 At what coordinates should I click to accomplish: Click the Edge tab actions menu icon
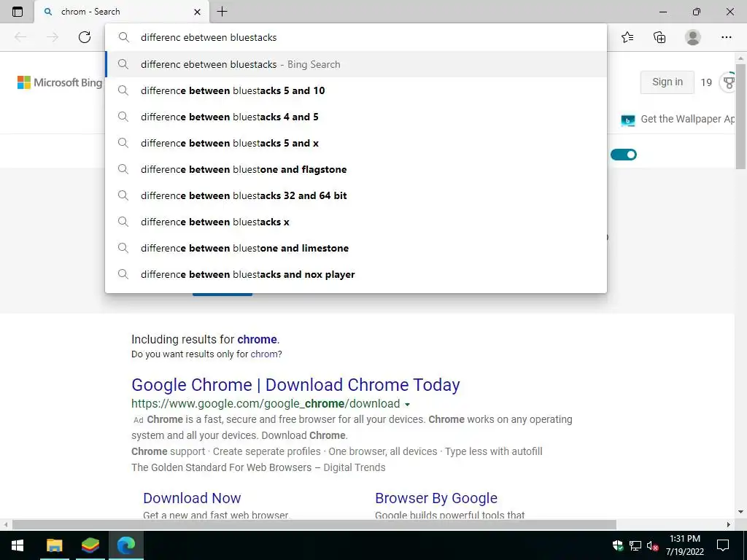pyautogui.click(x=18, y=12)
